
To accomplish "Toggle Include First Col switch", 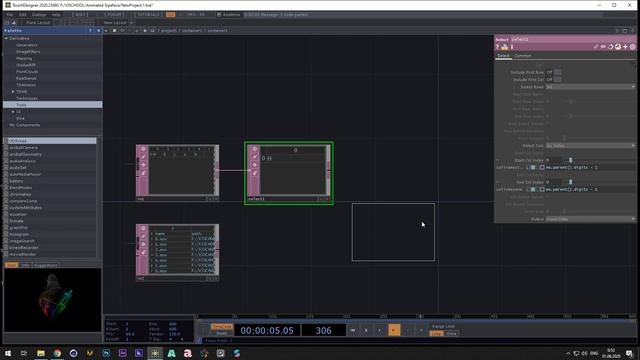I will [x=558, y=80].
